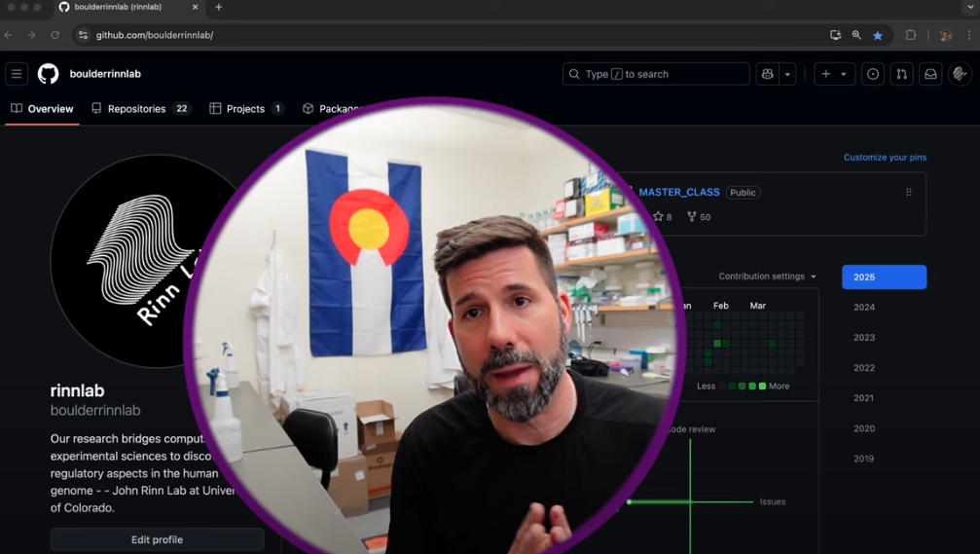Click the site information icon in address bar

pos(83,35)
